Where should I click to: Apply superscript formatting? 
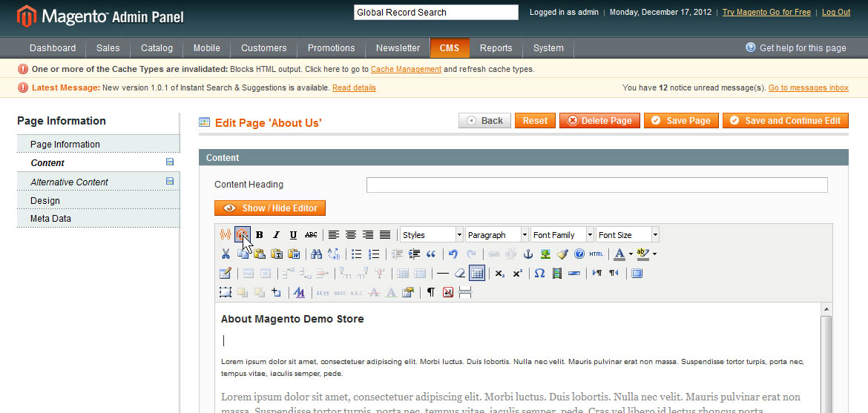click(517, 274)
